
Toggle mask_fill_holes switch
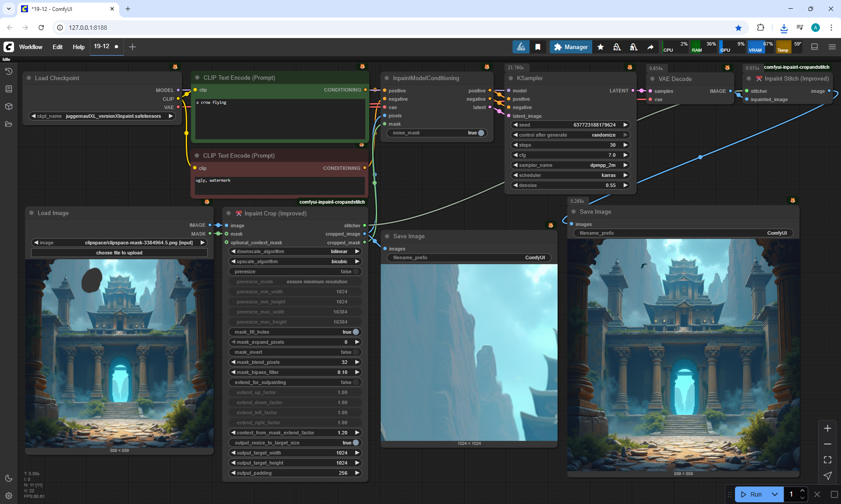(x=355, y=332)
